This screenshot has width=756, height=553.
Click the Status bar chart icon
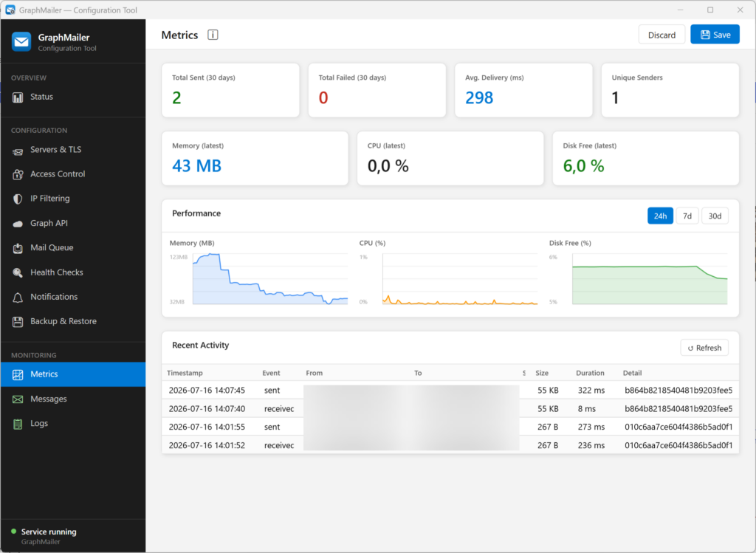pyautogui.click(x=18, y=97)
